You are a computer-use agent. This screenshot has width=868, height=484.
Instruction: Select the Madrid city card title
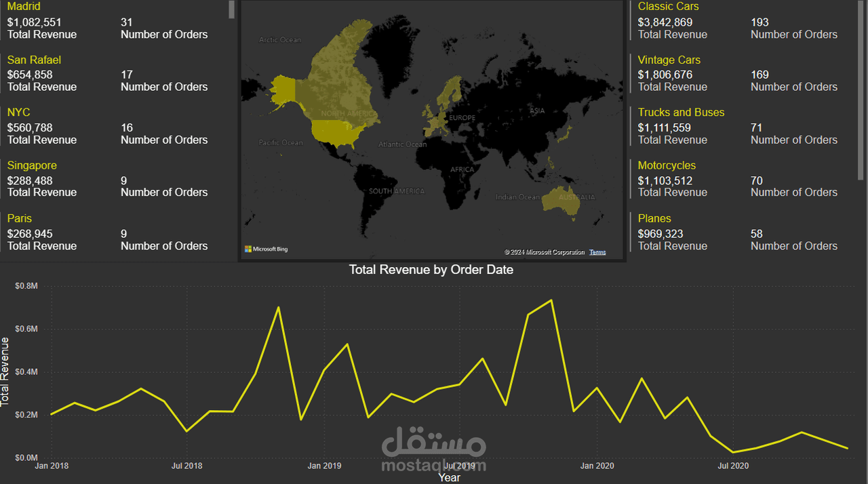pos(24,7)
